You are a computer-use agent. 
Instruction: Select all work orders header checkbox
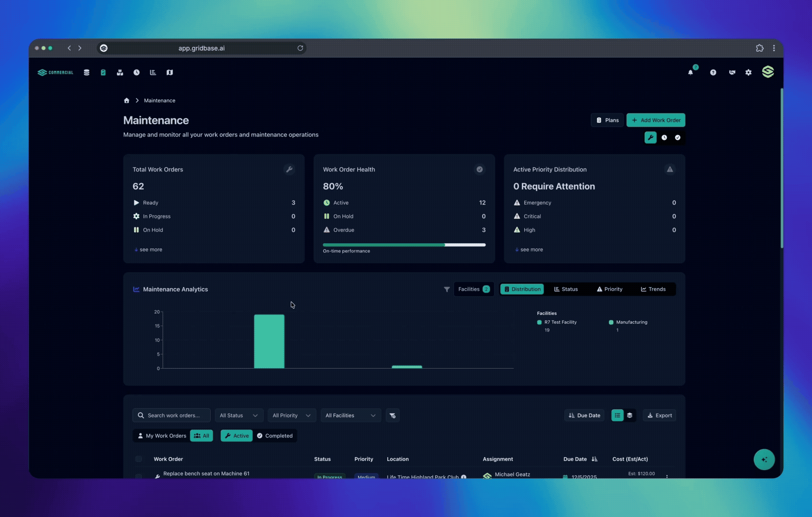tap(138, 459)
